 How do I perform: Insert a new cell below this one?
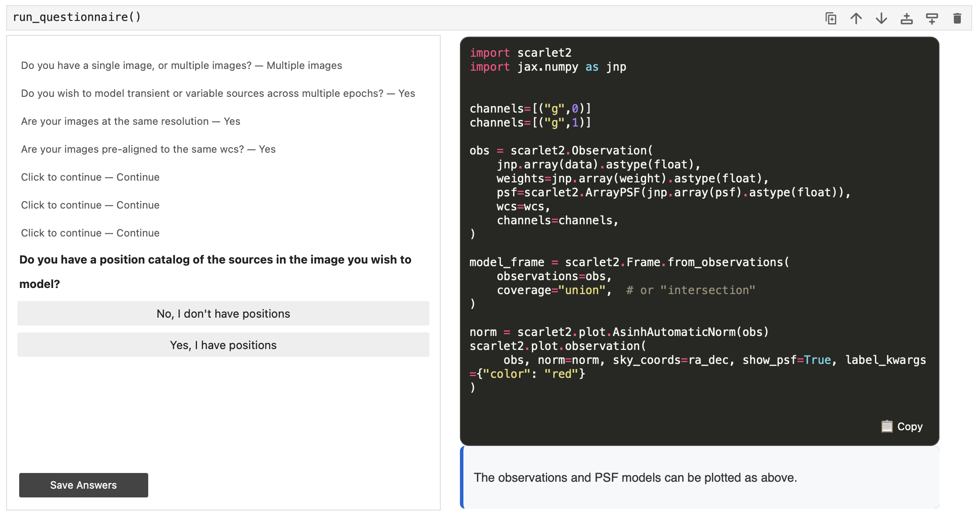(932, 18)
